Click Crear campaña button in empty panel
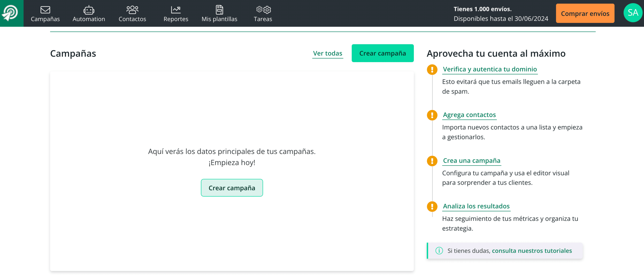This screenshot has width=644, height=278. point(232,188)
